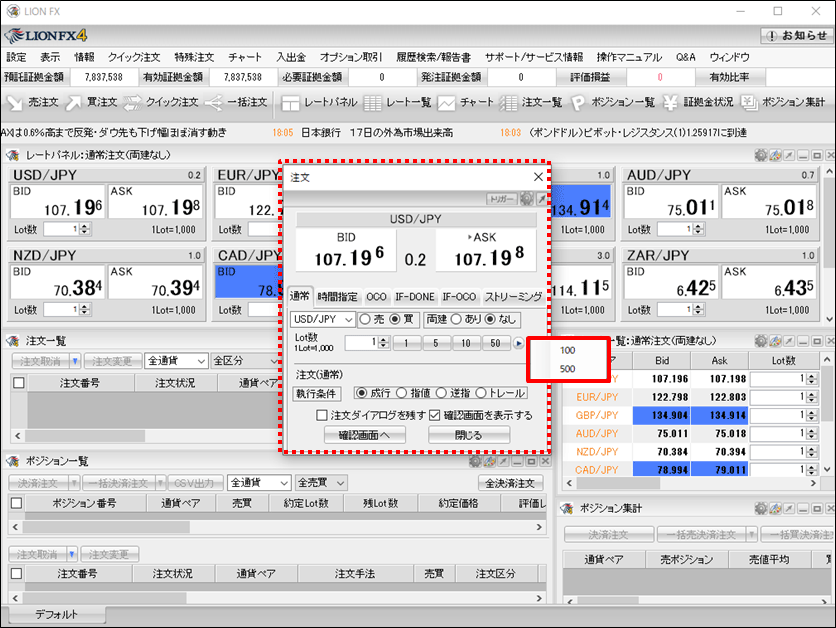This screenshot has height=628, width=836.
Task: Click USD/JPY rate panel Lot stepper
Action: point(85,229)
